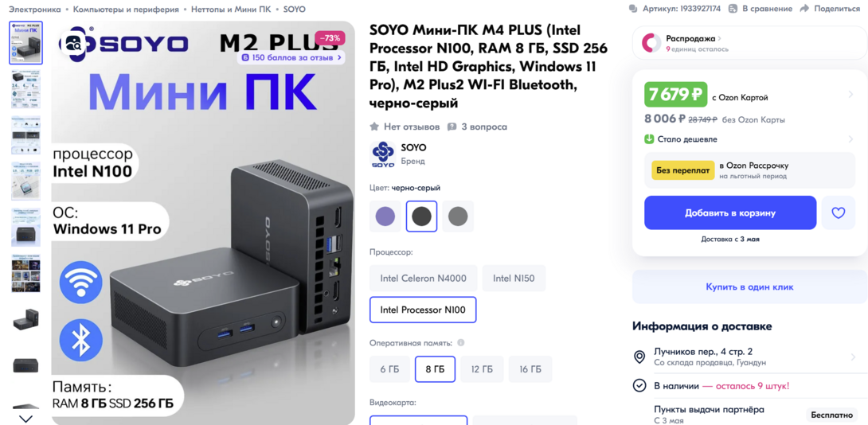Image resolution: width=868 pixels, height=425 pixels.
Task: Select the 16 ГБ memory option
Action: pyautogui.click(x=530, y=369)
